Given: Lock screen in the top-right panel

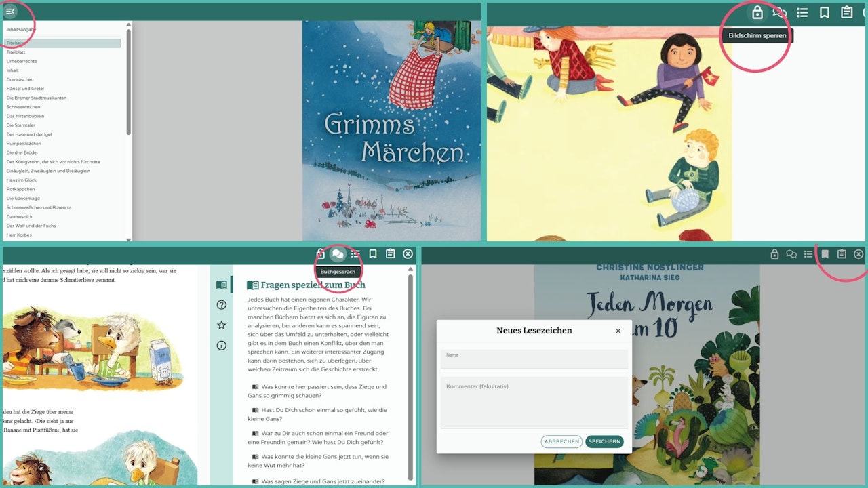Looking at the screenshot, I should tap(757, 13).
